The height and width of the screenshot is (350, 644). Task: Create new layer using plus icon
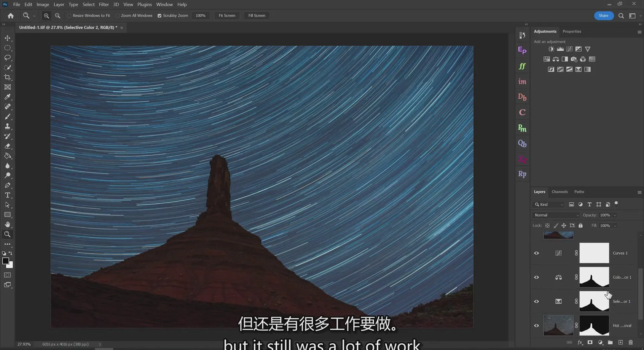point(621,342)
